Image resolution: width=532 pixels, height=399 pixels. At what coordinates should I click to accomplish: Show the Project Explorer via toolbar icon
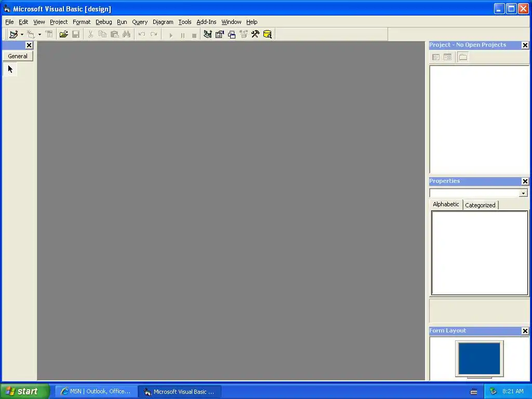click(x=208, y=34)
